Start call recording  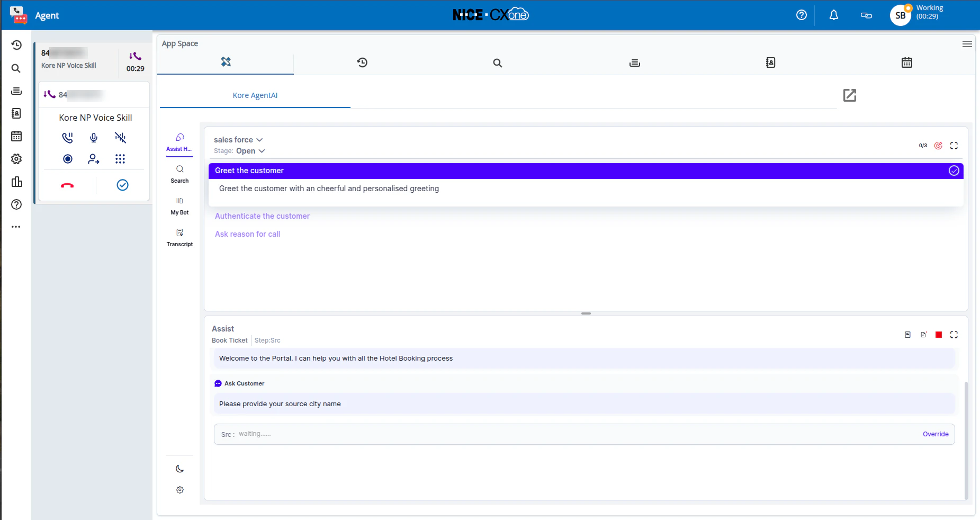point(68,159)
